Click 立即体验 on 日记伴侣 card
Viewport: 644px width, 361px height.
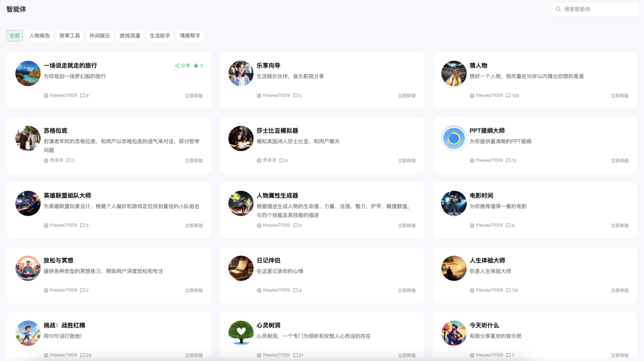[x=407, y=290]
